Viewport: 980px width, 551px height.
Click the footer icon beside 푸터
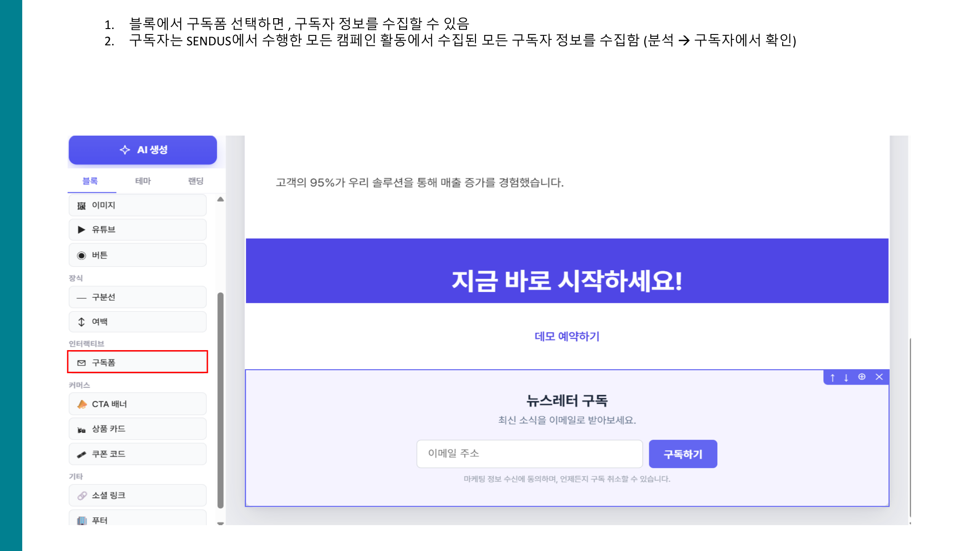(x=82, y=521)
